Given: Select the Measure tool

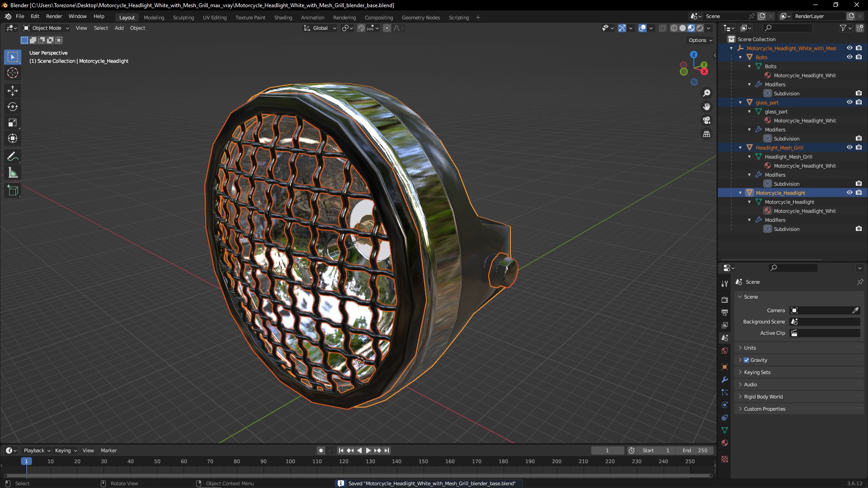Looking at the screenshot, I should pos(13,173).
